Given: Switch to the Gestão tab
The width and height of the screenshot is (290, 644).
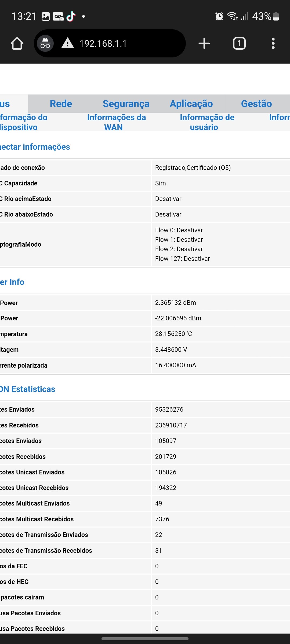Looking at the screenshot, I should pyautogui.click(x=256, y=104).
